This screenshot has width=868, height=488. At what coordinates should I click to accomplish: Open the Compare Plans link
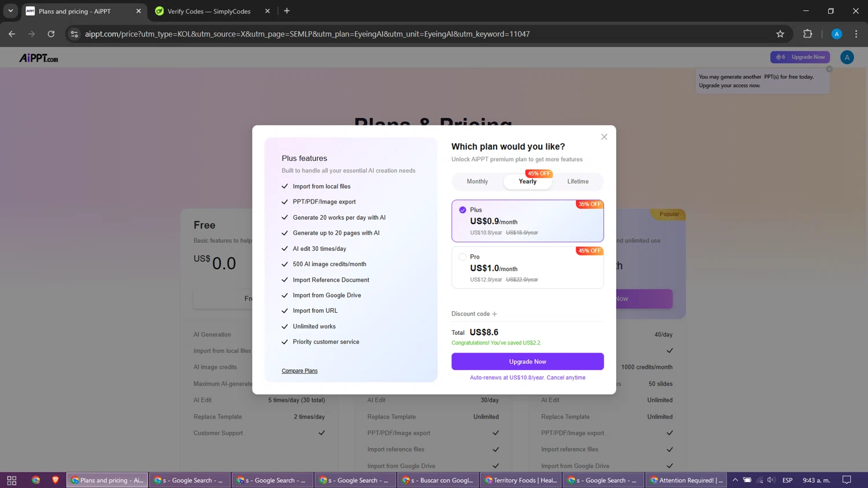tap(300, 371)
